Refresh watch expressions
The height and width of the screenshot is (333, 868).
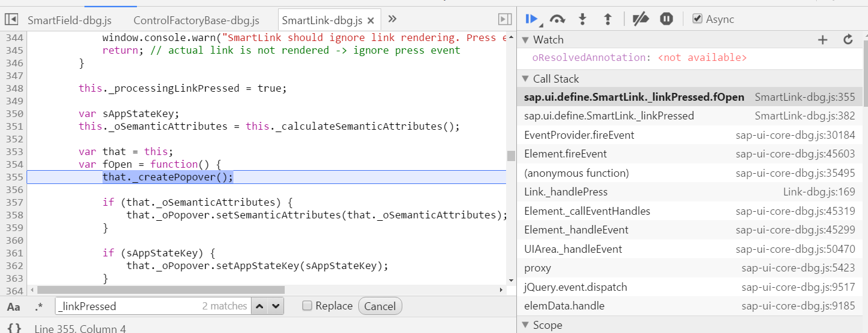(x=848, y=40)
